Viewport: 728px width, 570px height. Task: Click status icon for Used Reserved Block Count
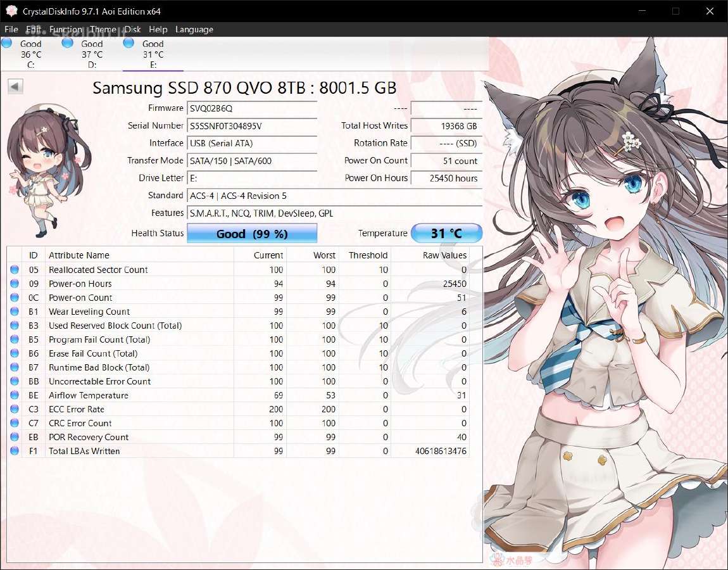(15, 325)
